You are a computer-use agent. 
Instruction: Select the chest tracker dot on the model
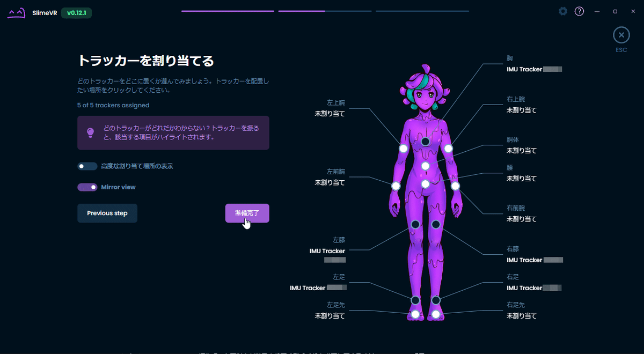[426, 142]
